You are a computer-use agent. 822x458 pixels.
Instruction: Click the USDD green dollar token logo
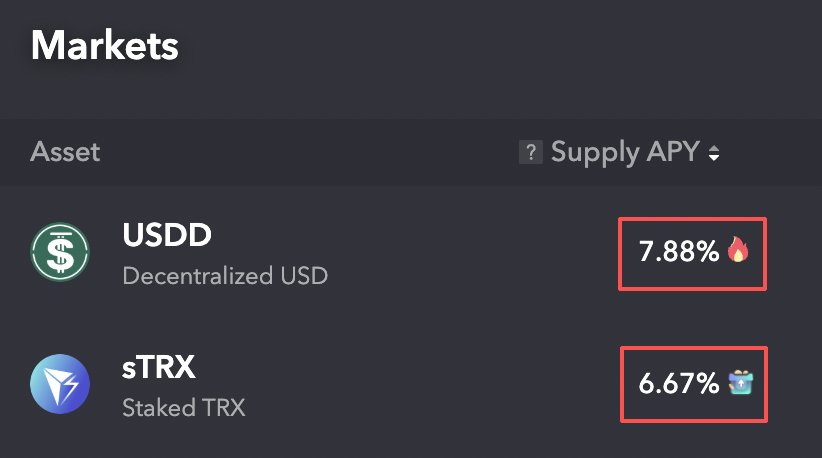coord(59,252)
